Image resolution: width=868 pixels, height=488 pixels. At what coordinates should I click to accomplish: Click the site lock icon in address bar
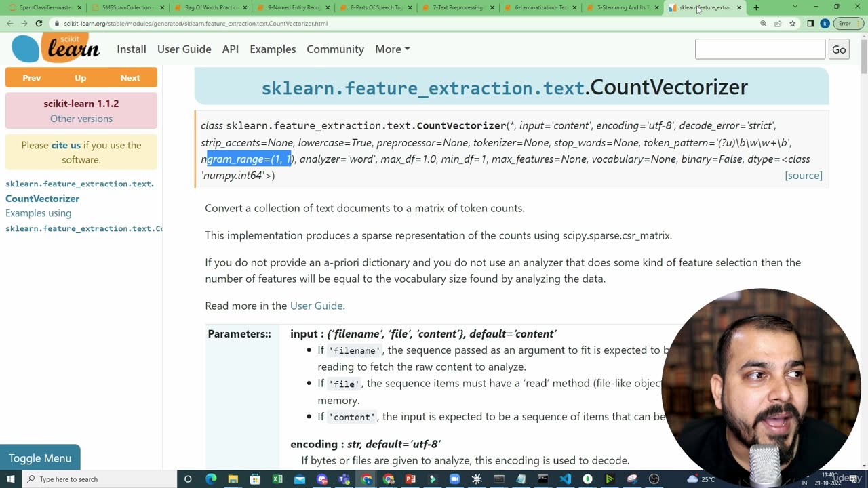[x=57, y=23]
